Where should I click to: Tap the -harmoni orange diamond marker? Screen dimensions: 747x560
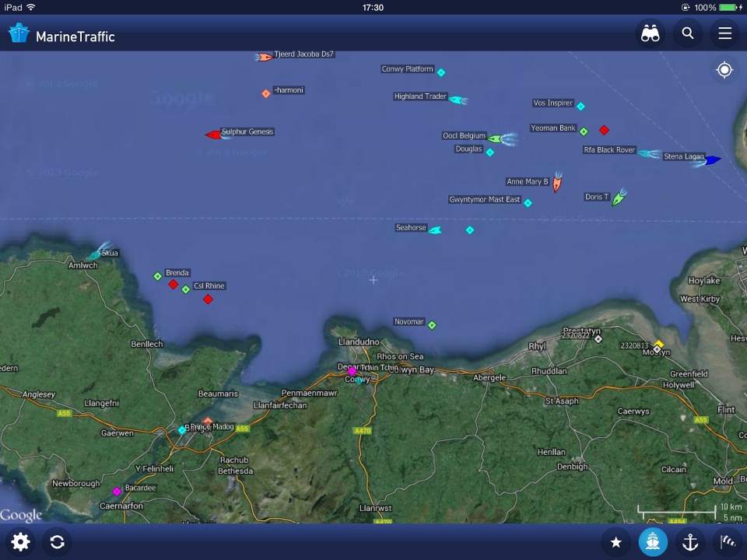click(x=266, y=93)
